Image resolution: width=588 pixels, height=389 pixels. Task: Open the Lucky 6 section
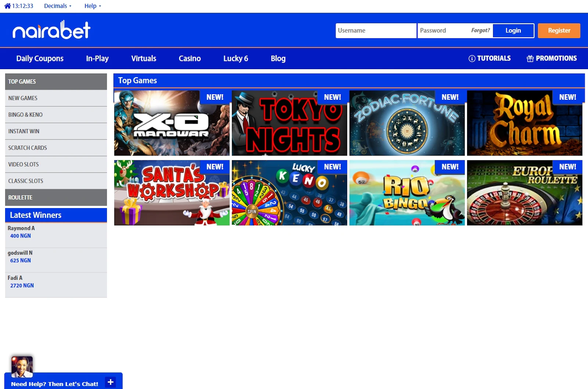point(236,58)
